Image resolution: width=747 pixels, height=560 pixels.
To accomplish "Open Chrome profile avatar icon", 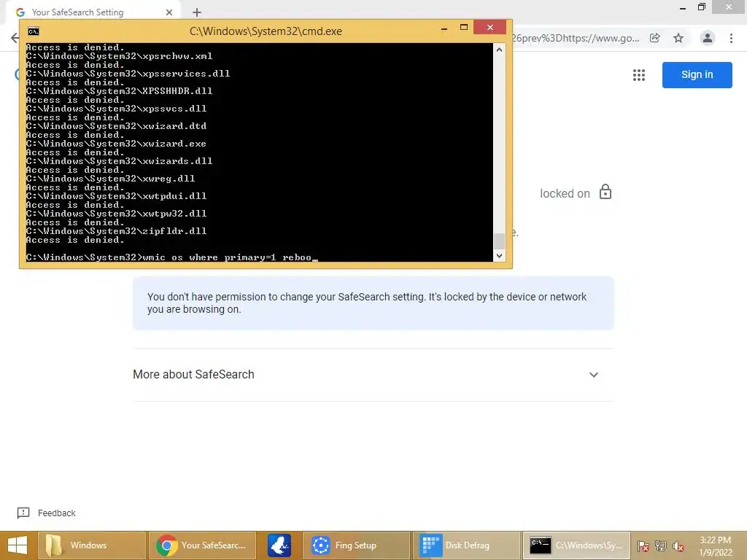I will [x=708, y=38].
